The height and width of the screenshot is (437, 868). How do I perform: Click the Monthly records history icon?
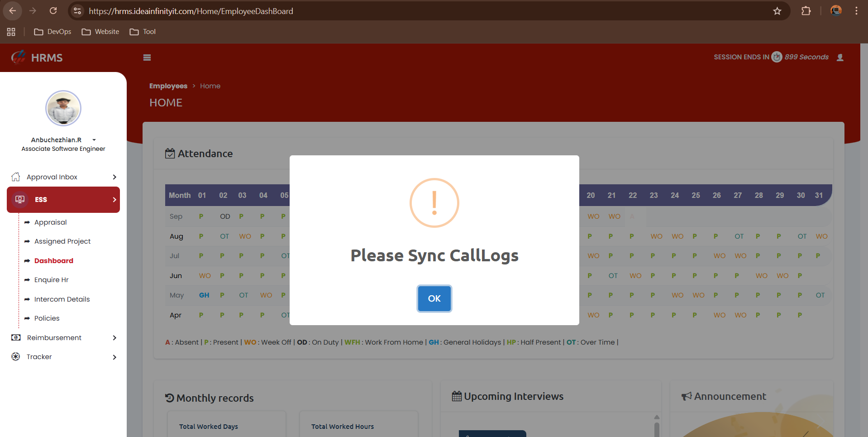tap(170, 398)
